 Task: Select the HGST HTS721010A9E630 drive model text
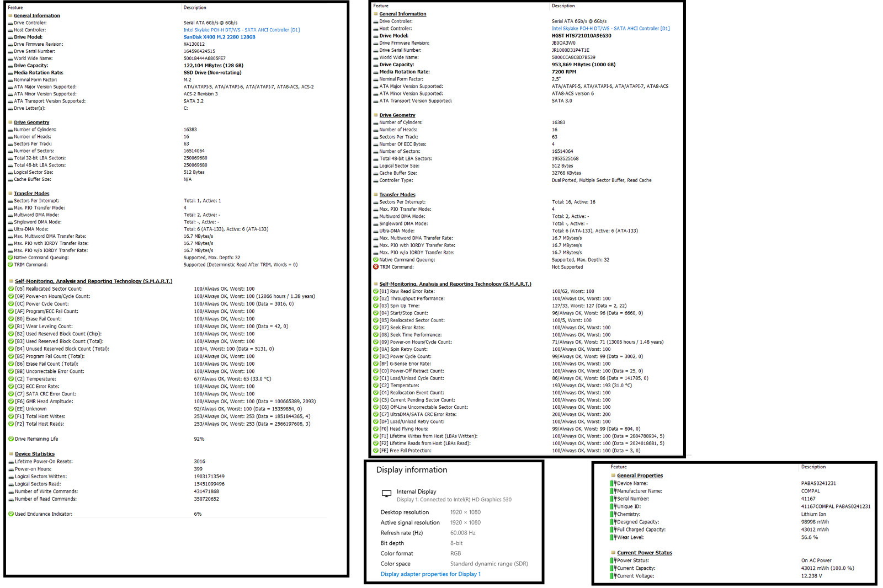[582, 36]
